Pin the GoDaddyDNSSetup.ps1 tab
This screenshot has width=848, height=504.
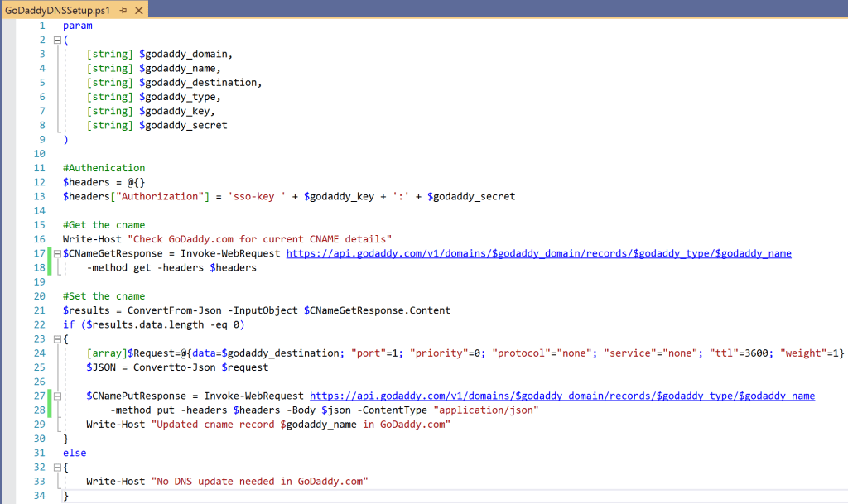point(123,10)
